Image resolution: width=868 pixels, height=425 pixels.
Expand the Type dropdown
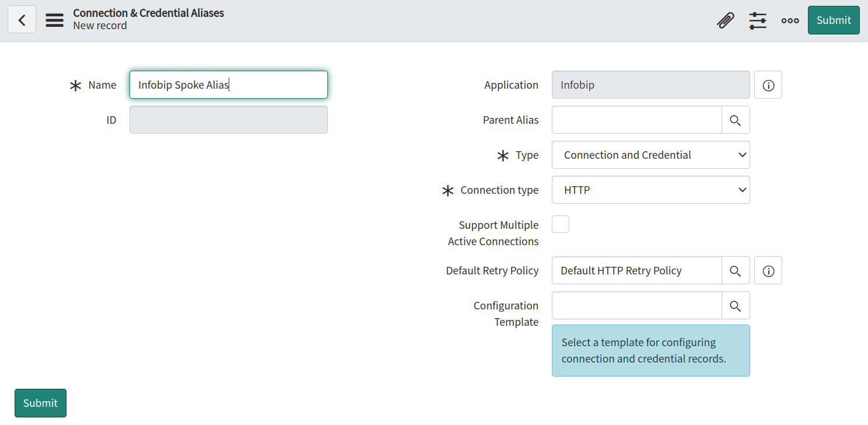point(650,155)
